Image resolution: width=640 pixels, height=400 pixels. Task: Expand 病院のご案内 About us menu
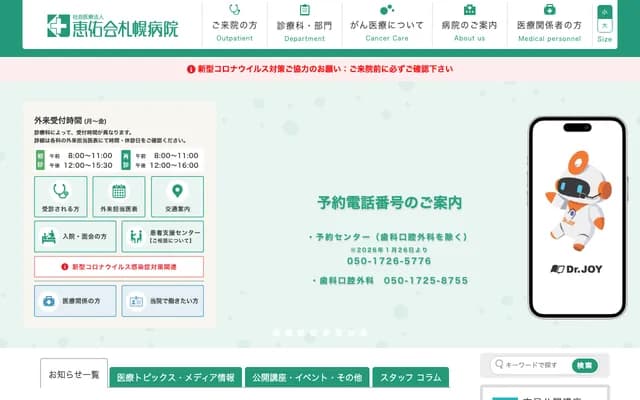(x=469, y=25)
